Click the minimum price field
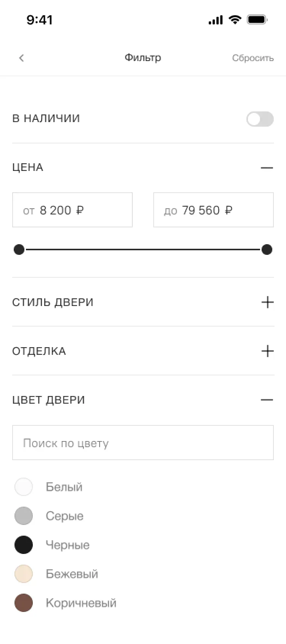The height and width of the screenshot is (644, 286). [x=72, y=210]
